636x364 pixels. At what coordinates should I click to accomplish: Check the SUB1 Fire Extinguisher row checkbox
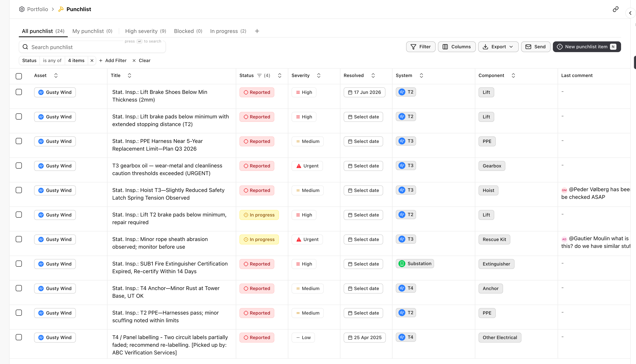pyautogui.click(x=19, y=263)
